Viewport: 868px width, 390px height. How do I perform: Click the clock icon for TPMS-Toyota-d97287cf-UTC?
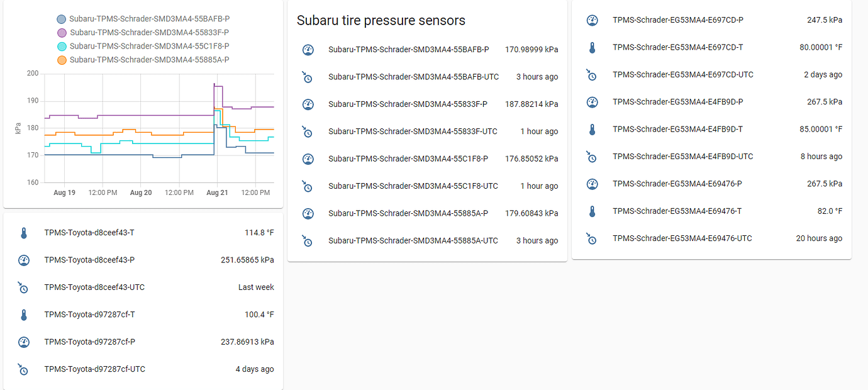pyautogui.click(x=23, y=370)
